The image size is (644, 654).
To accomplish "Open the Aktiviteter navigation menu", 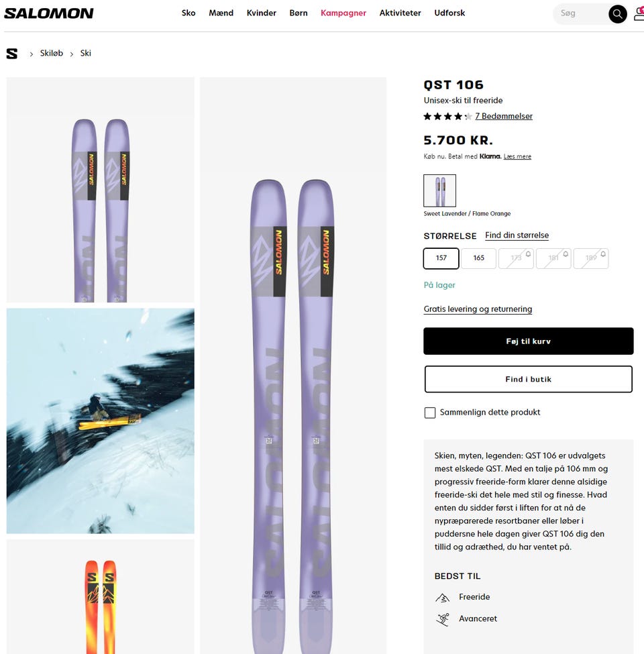I will click(x=400, y=13).
